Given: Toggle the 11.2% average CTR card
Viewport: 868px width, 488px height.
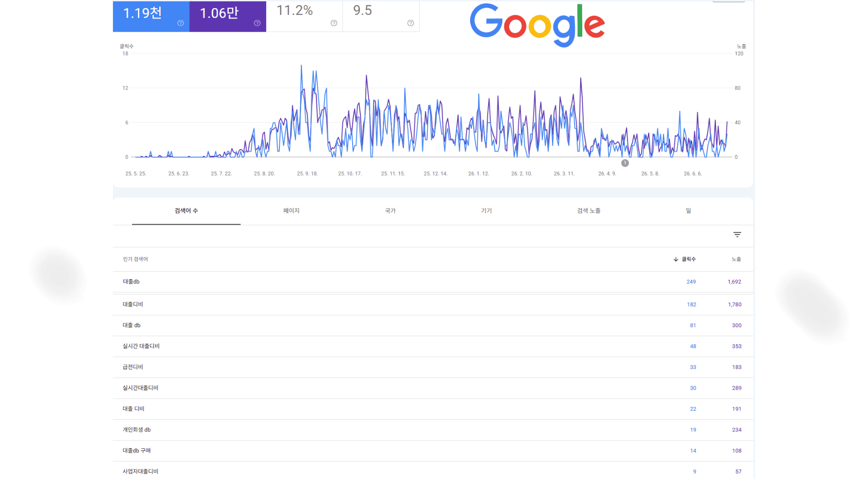Looking at the screenshot, I should [x=304, y=16].
